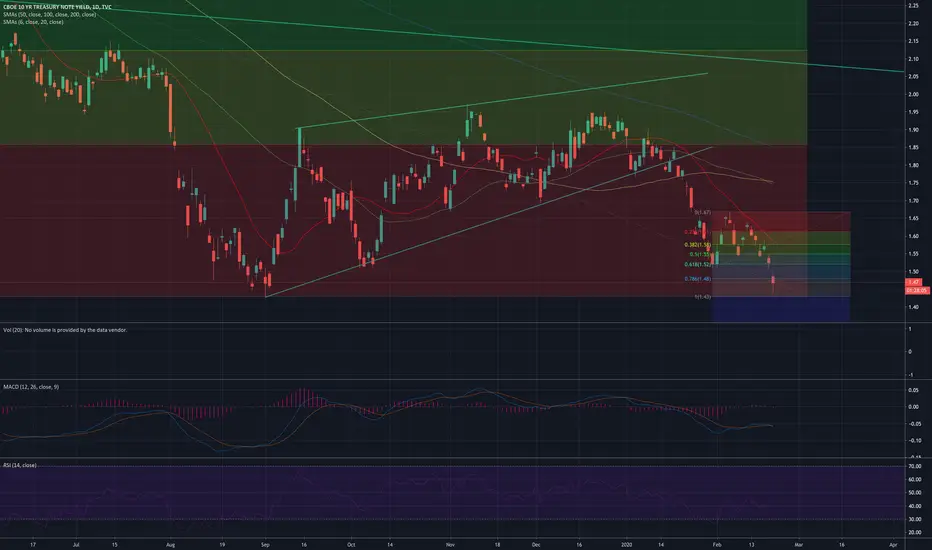Viewport: 932px width, 550px height.
Task: Select the 0.786 Fibonacci level label
Action: click(x=697, y=279)
